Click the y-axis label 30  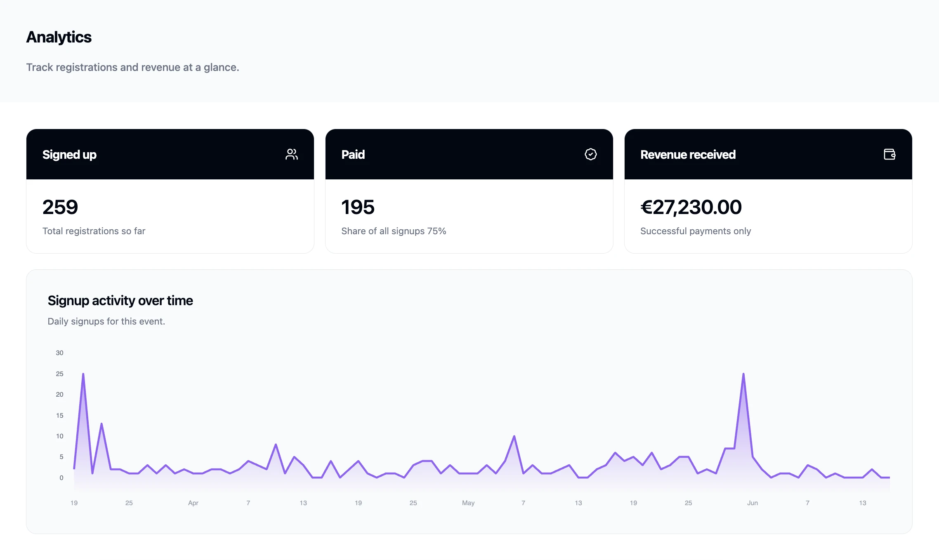point(60,353)
